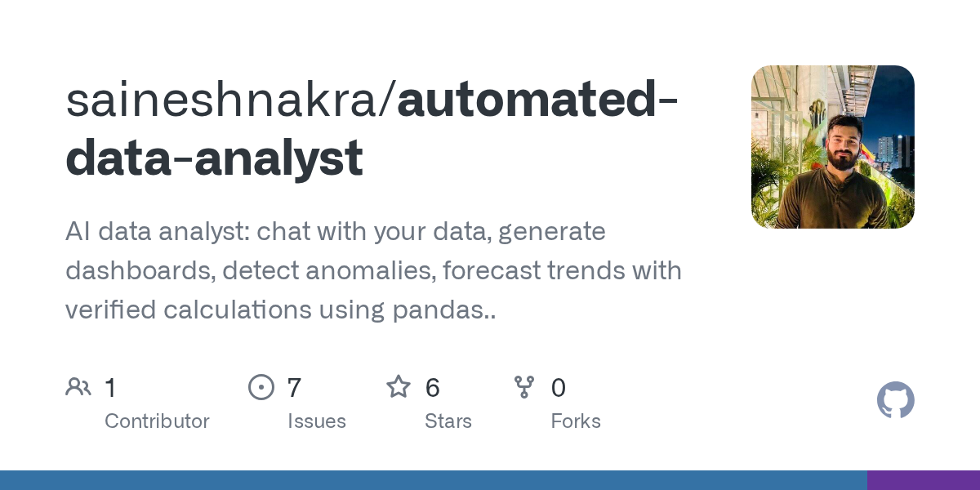Click the blue language bar segment

coord(434,480)
